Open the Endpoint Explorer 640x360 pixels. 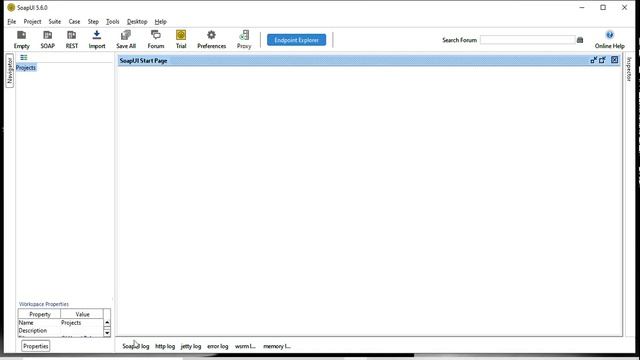coord(296,40)
